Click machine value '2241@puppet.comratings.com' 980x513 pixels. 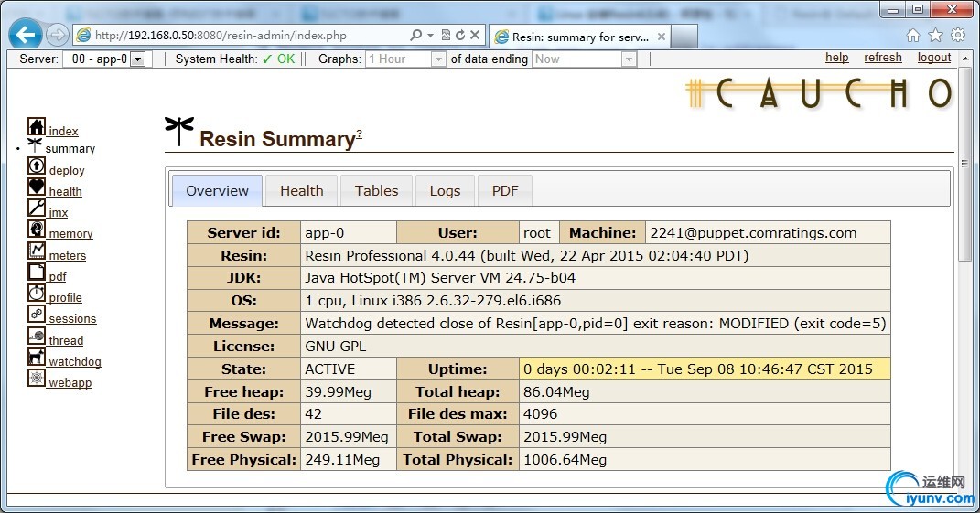pyautogui.click(x=753, y=233)
